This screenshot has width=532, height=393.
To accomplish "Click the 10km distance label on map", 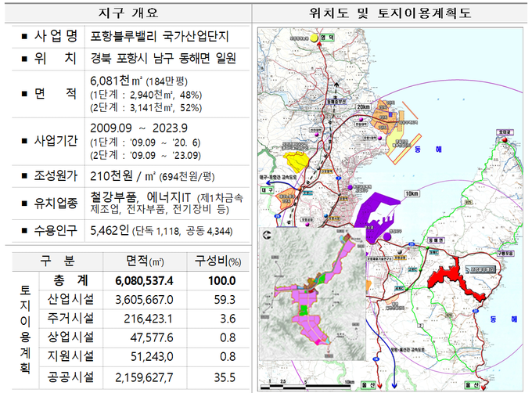I will click(x=412, y=193).
